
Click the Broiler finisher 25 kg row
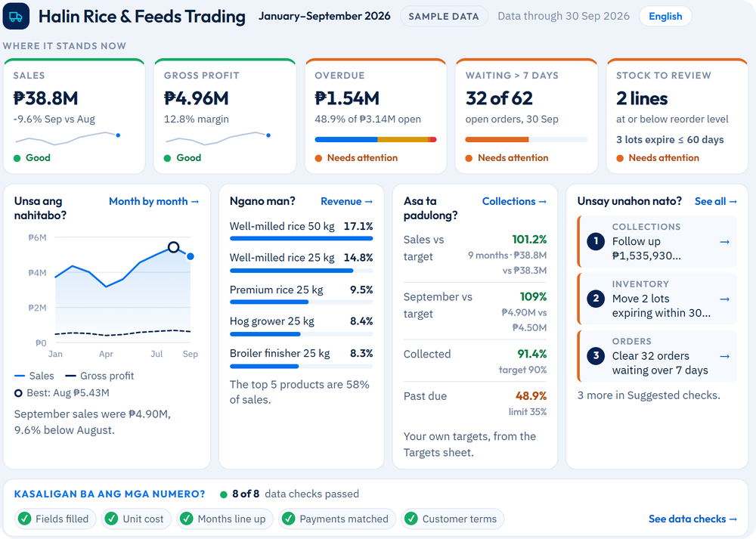[x=302, y=359]
